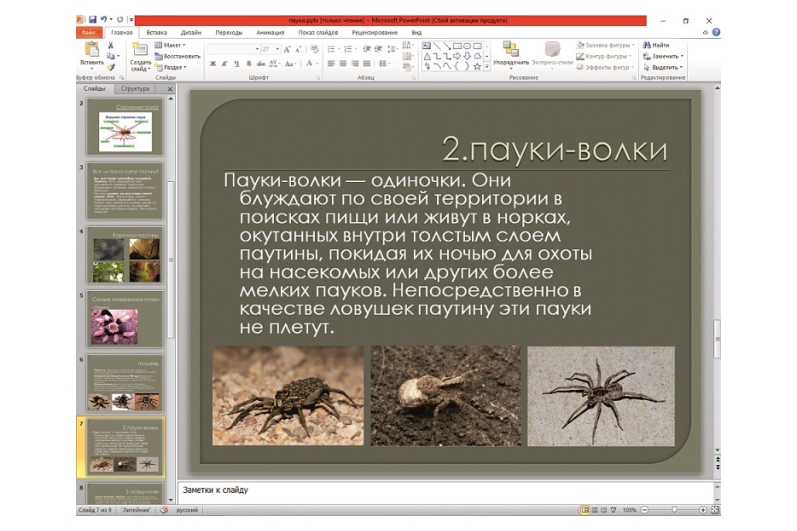Select the star shape in gallery
This screenshot has height=531, width=797.
pos(477,67)
